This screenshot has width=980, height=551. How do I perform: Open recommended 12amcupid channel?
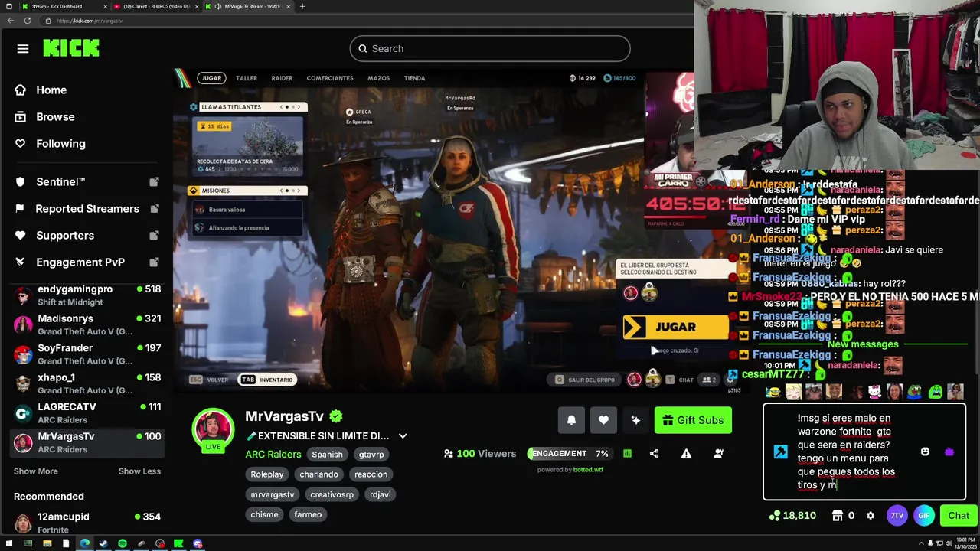click(x=87, y=523)
